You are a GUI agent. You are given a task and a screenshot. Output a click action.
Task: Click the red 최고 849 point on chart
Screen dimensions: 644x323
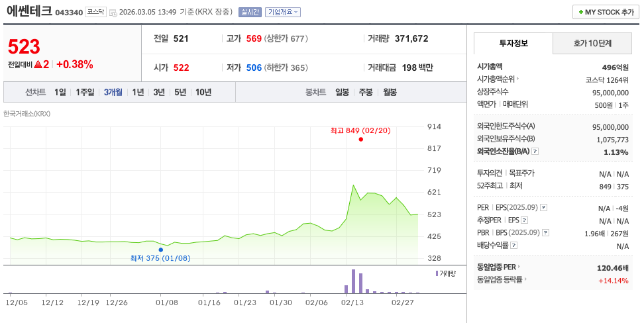point(360,139)
